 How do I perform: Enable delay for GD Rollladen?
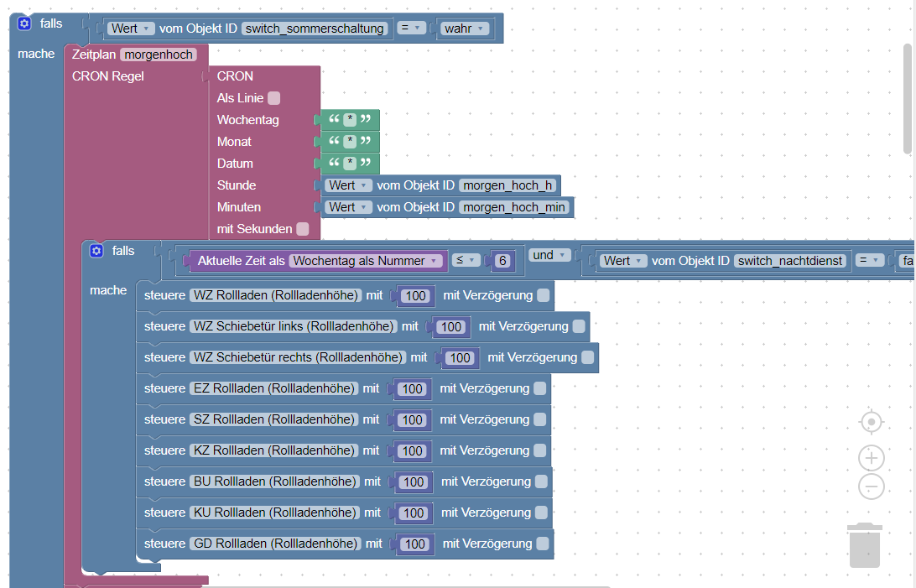pyautogui.click(x=543, y=543)
